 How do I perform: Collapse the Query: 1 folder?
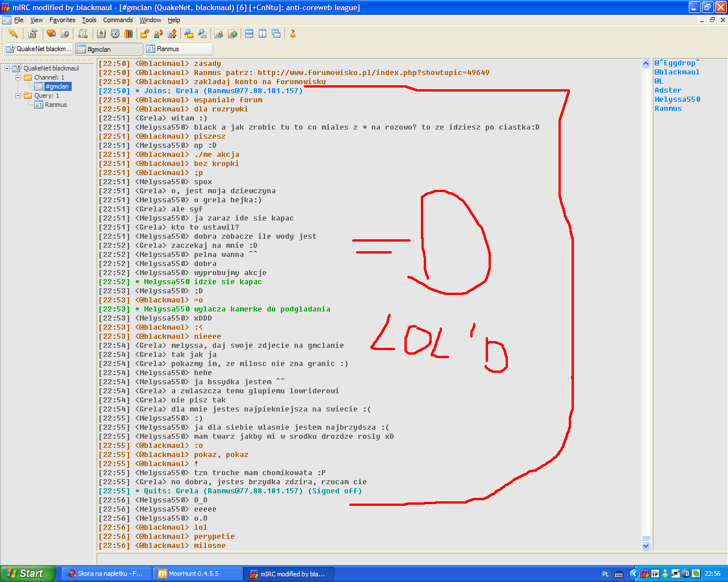click(18, 95)
